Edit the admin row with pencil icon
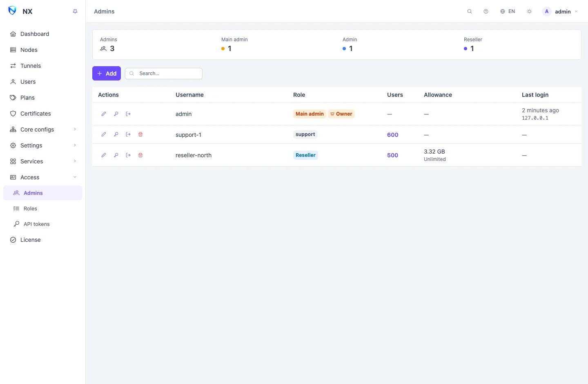The image size is (588, 384). click(x=104, y=114)
